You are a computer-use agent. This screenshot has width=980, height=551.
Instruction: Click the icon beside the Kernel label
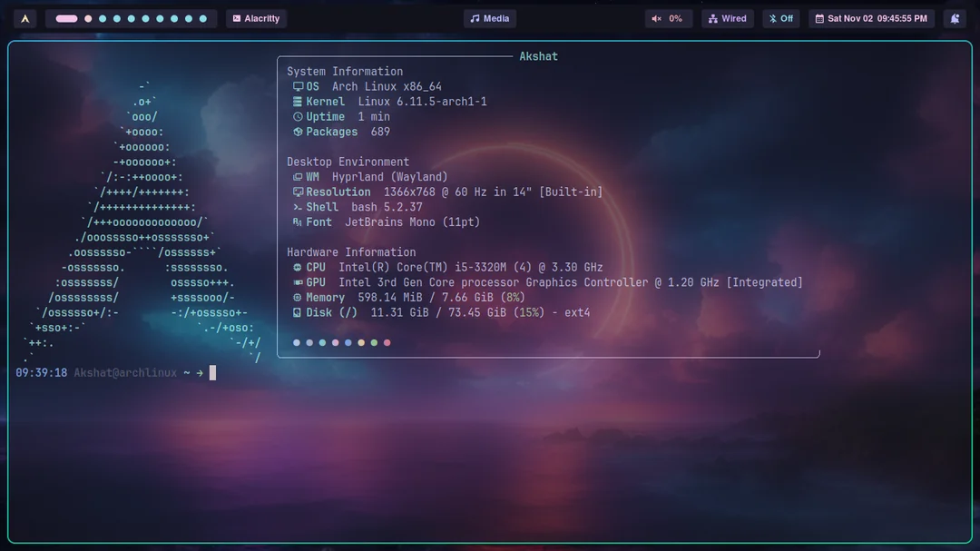tap(298, 102)
